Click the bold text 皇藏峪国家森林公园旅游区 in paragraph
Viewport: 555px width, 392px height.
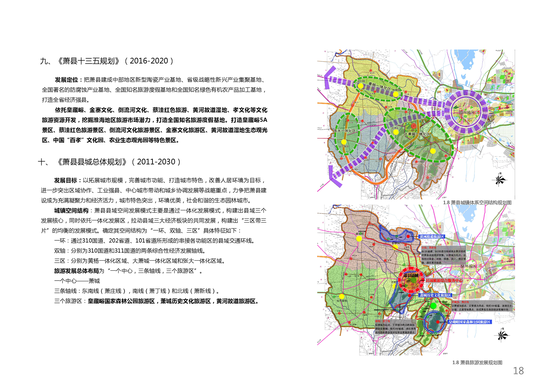tap(121, 301)
